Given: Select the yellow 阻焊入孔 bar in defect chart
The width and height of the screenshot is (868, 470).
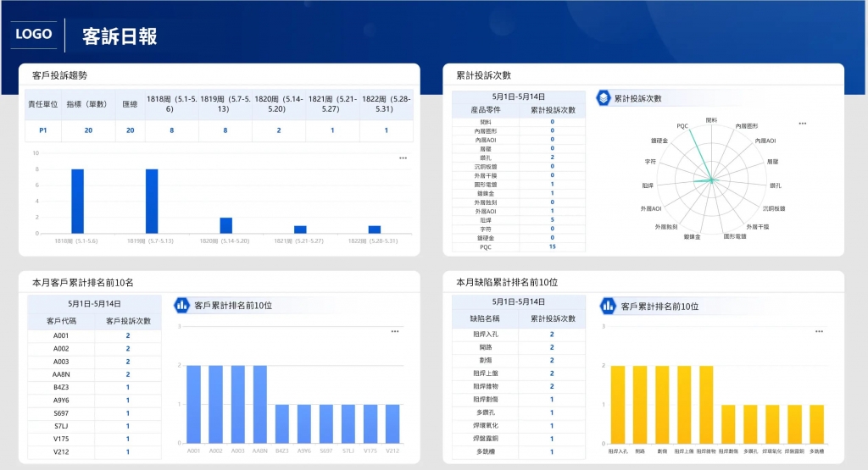Looking at the screenshot, I should pyautogui.click(x=618, y=404).
